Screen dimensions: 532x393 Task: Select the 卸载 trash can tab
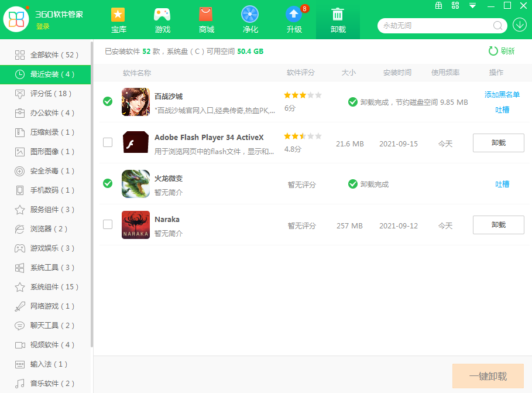pos(338,20)
